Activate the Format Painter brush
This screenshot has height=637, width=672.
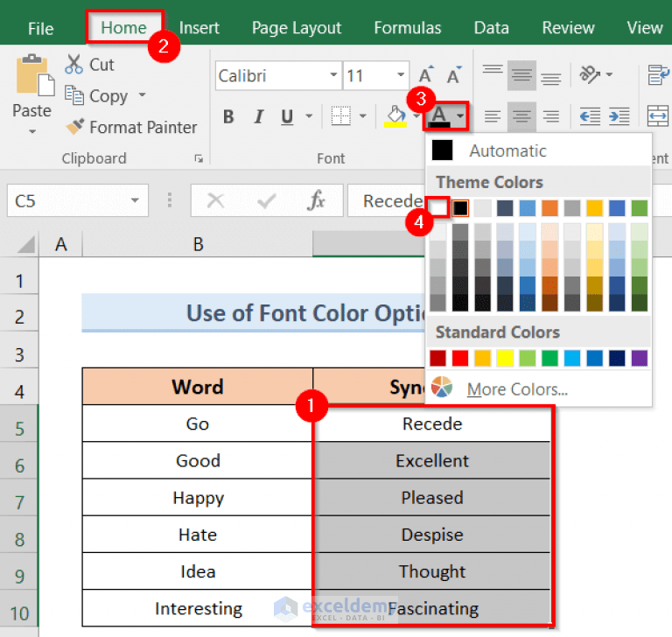tap(75, 127)
